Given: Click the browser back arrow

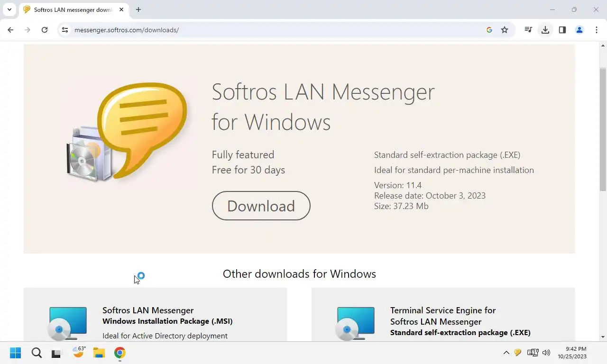Looking at the screenshot, I should tap(10, 30).
